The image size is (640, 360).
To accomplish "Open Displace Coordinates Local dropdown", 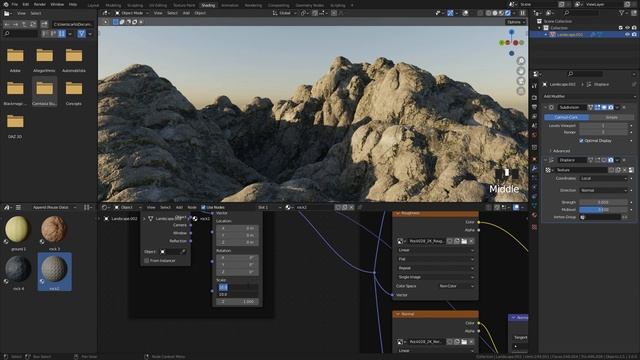I will point(604,178).
